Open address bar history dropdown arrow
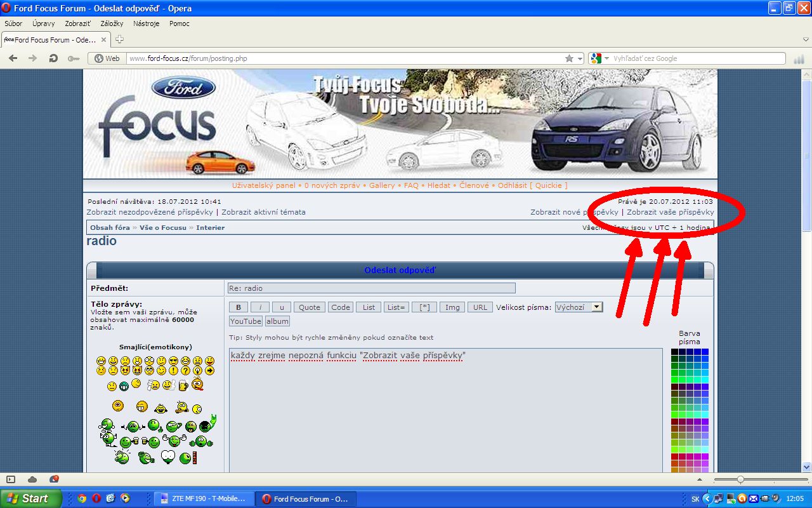Image resolution: width=812 pixels, height=508 pixels. pyautogui.click(x=580, y=58)
